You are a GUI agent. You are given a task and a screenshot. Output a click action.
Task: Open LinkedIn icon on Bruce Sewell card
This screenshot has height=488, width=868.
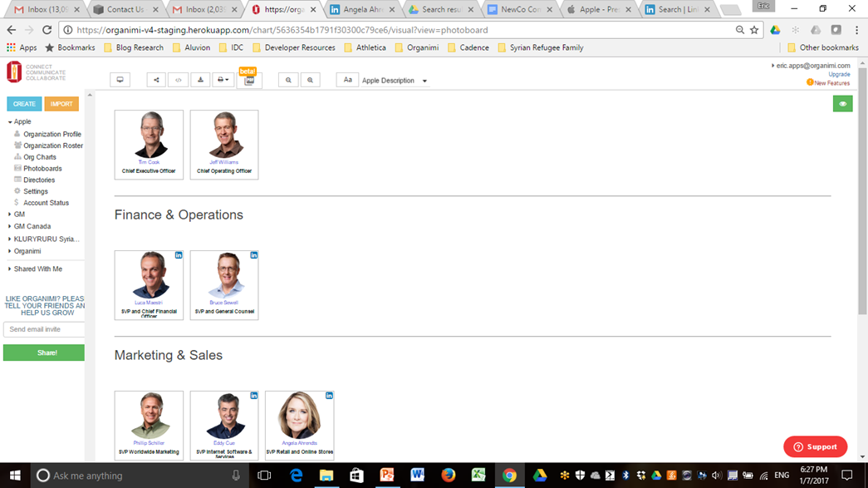pyautogui.click(x=253, y=255)
